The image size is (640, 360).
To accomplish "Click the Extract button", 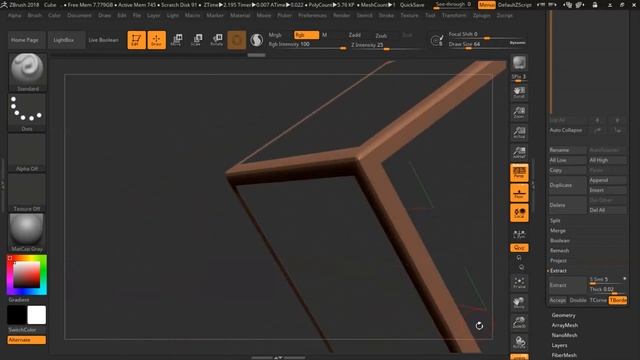I will click(x=567, y=285).
